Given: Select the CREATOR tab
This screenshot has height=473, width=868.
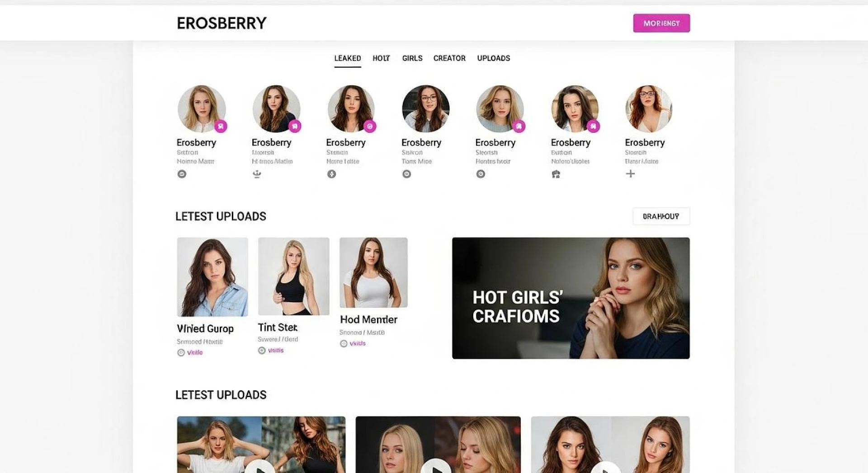Looking at the screenshot, I should tap(449, 58).
